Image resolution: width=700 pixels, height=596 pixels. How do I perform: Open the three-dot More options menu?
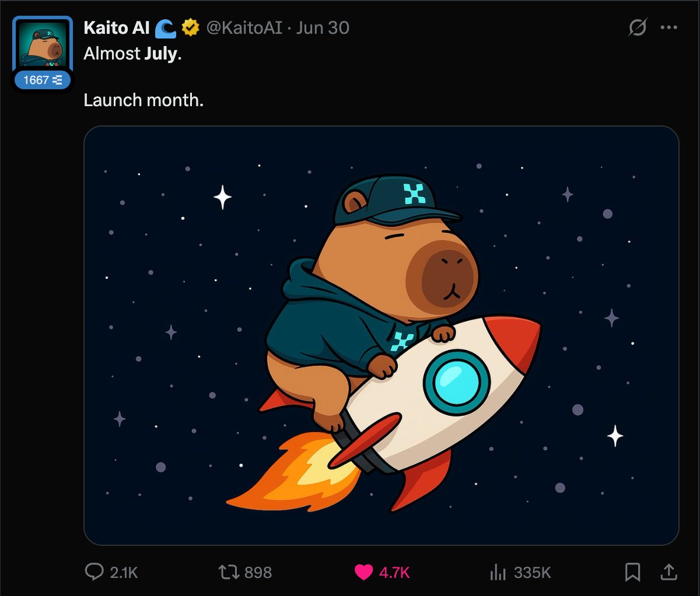668,27
